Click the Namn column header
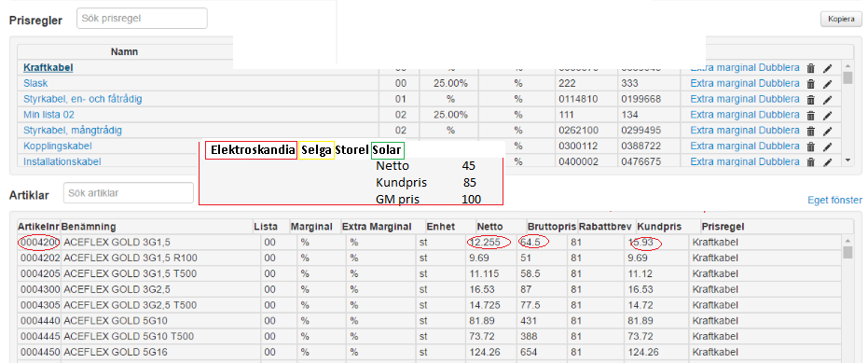 pos(125,51)
